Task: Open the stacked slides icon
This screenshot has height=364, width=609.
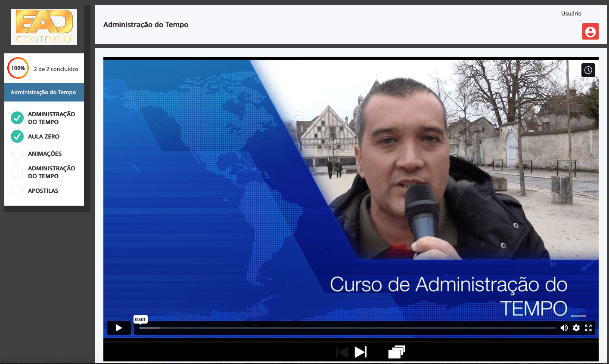Action: pyautogui.click(x=397, y=352)
